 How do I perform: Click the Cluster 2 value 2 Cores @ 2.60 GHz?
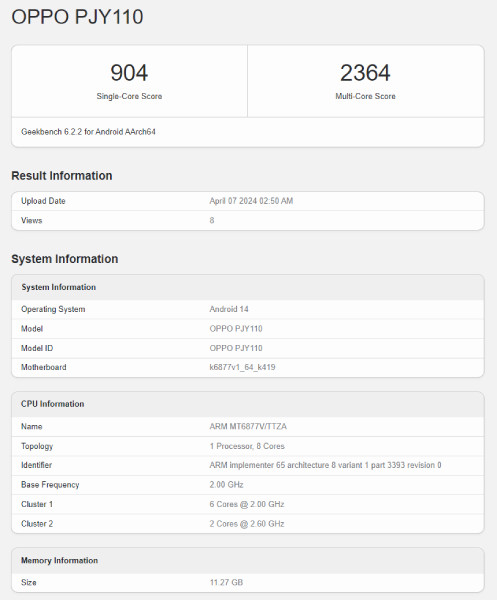(247, 524)
